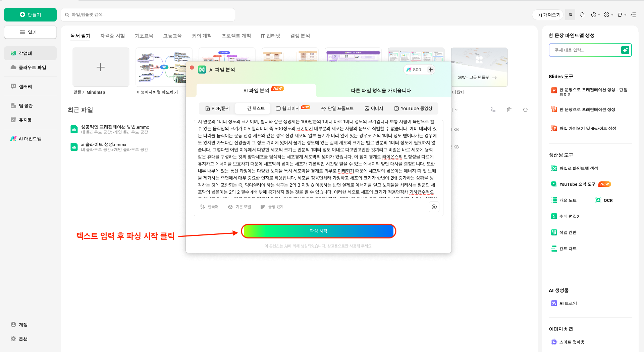This screenshot has width=644, height=352.
Task: Click the sparkle icon in the topic field
Action: (625, 50)
